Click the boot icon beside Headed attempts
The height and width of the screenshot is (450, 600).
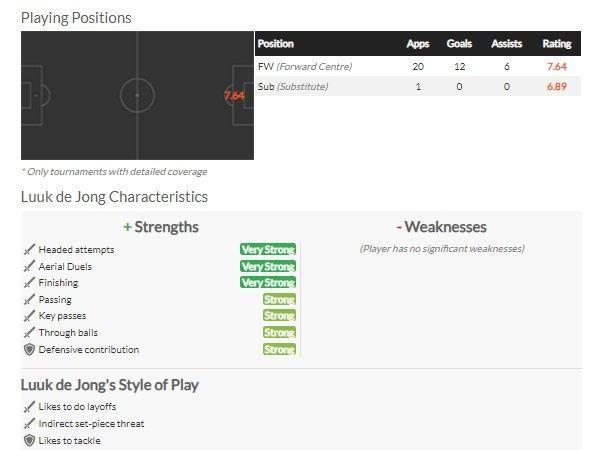29,249
